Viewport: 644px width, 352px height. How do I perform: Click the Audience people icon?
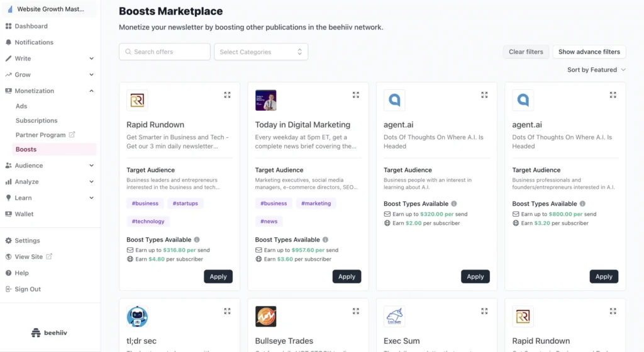[x=8, y=166]
